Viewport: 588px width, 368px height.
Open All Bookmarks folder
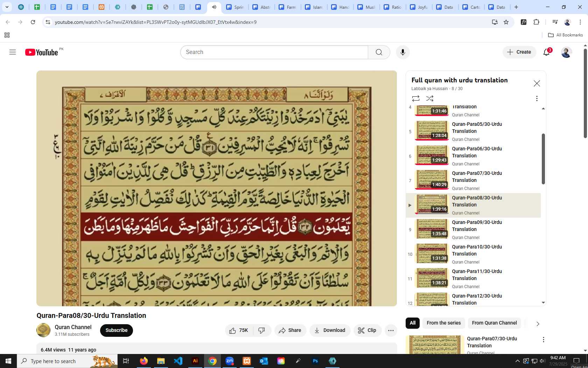click(565, 35)
